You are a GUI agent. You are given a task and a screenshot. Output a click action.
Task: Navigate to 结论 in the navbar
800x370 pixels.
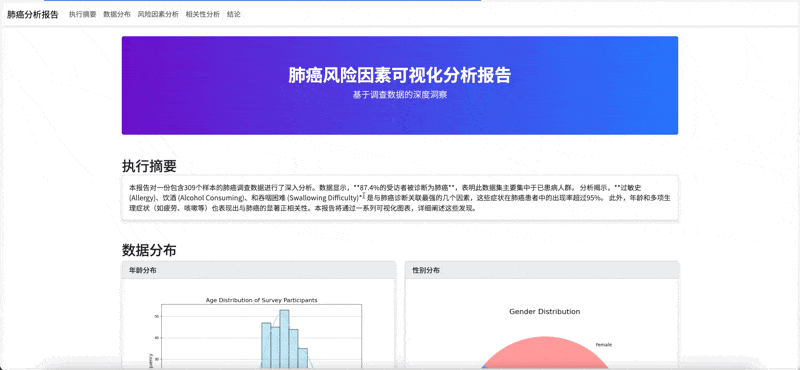click(234, 14)
